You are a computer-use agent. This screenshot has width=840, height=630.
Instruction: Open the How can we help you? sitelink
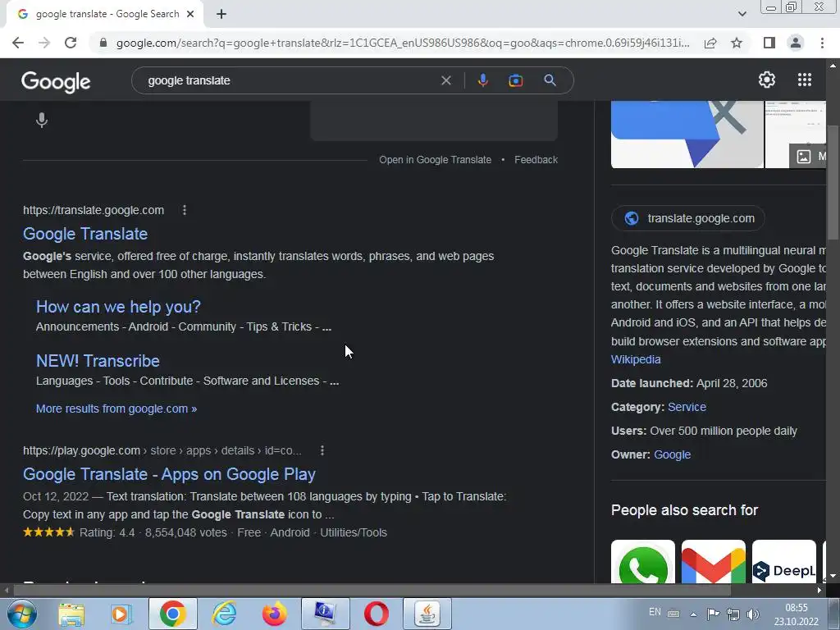[118, 307]
